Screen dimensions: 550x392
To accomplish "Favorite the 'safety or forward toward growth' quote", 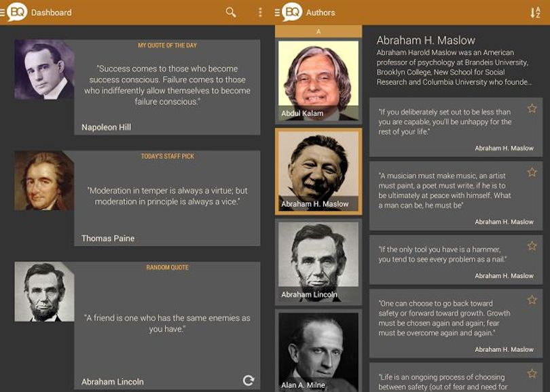I will (x=532, y=300).
